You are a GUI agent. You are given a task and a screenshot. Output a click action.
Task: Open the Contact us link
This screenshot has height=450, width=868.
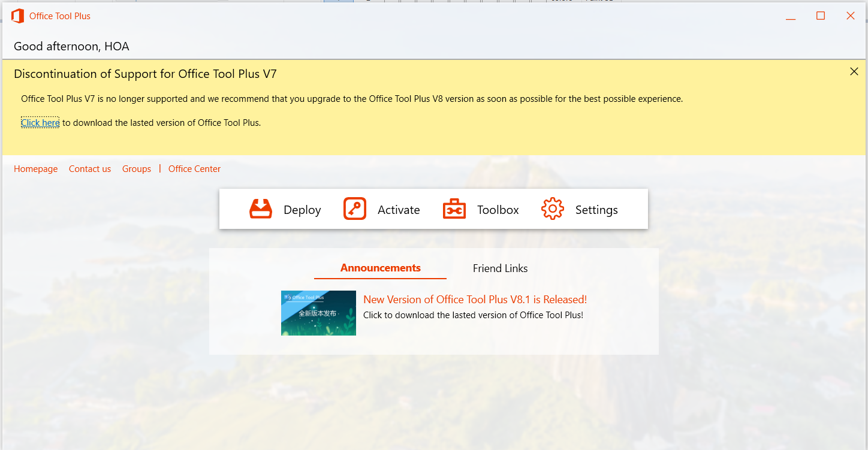coord(90,169)
